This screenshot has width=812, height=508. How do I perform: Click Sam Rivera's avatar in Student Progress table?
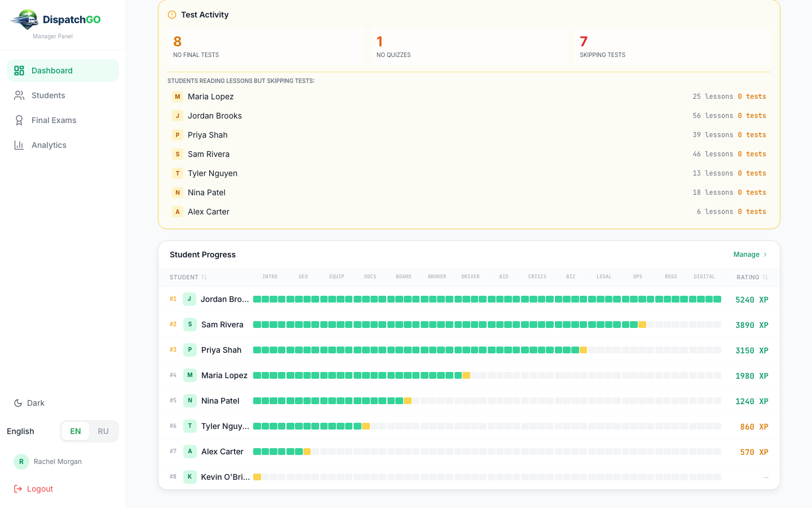[190, 325]
